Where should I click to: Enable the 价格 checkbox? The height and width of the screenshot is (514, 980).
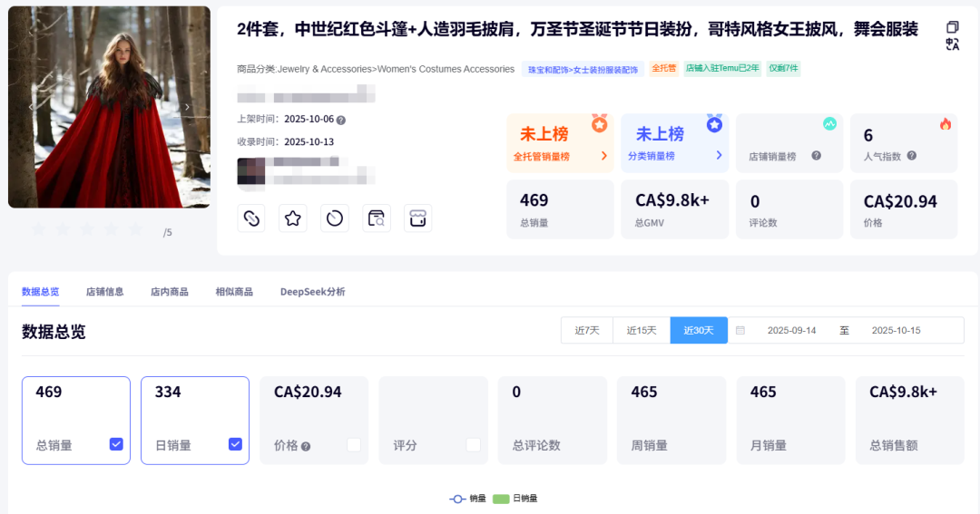point(354,444)
